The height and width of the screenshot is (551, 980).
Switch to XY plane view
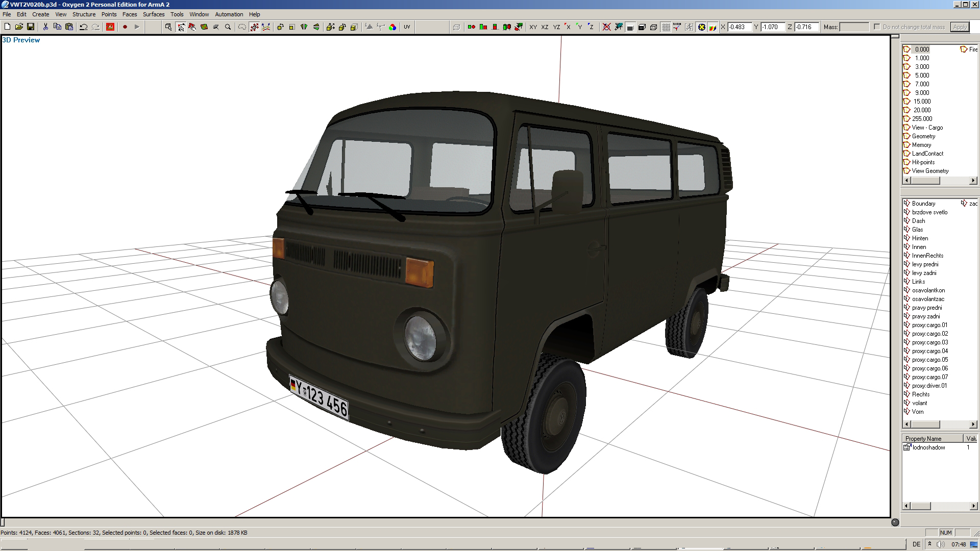point(533,27)
